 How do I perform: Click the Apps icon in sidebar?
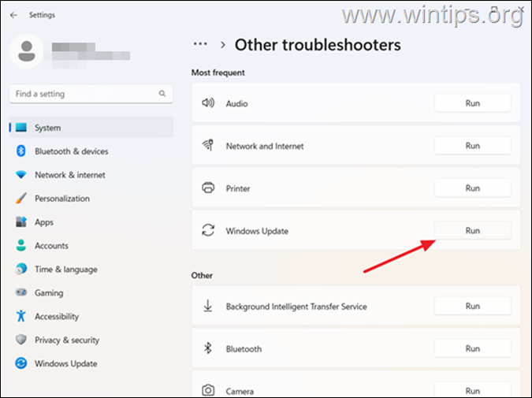point(21,222)
